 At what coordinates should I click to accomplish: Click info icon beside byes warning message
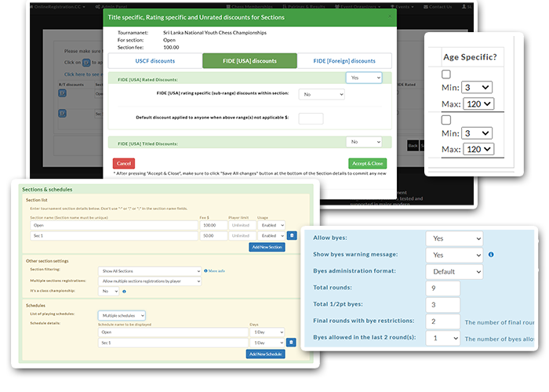491,255
